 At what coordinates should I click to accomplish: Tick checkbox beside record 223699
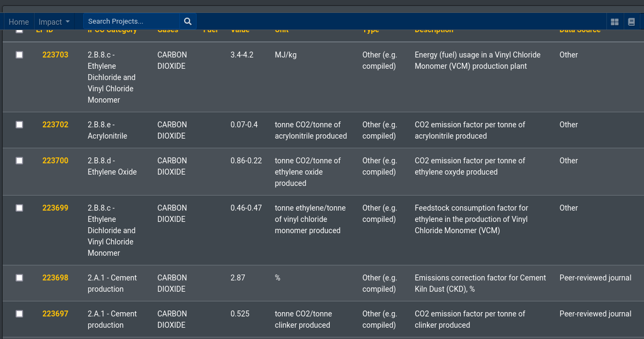[19, 208]
